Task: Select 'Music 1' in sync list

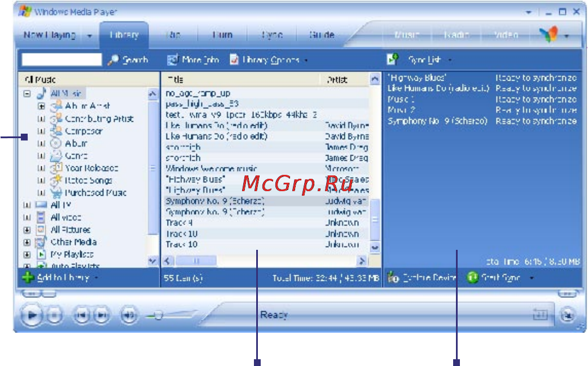Action: click(x=401, y=99)
